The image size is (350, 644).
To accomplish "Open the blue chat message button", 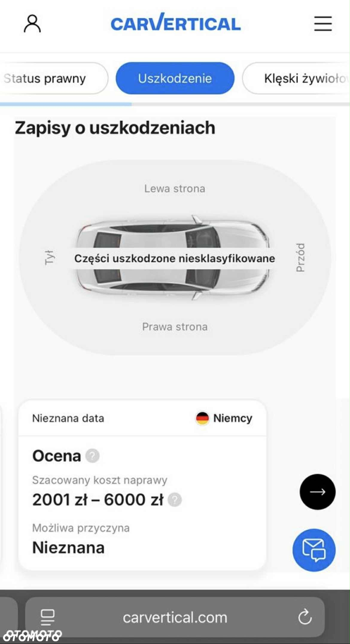I will tap(314, 550).
